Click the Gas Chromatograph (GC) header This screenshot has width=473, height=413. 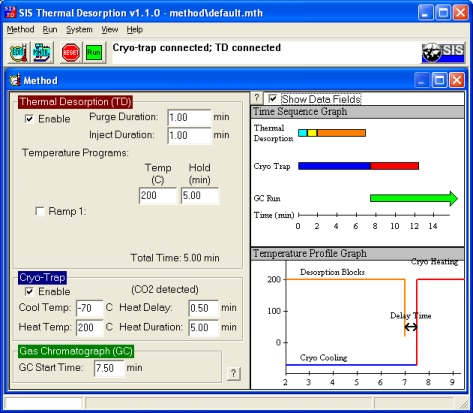click(76, 351)
